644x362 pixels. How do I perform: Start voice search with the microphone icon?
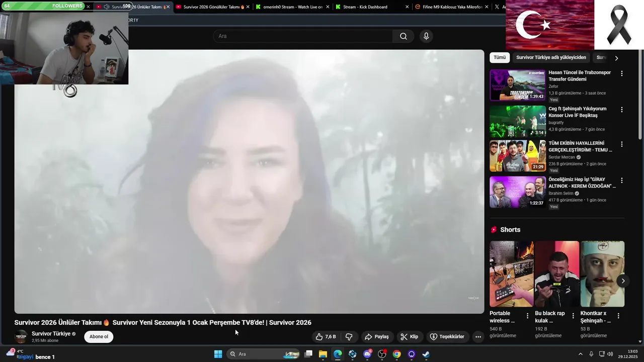(x=426, y=36)
